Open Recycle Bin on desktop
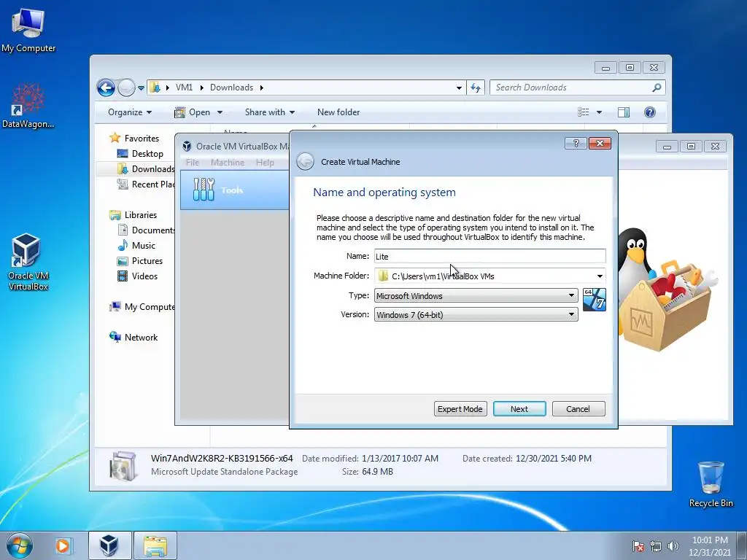Screen dimensions: 747x560 711,483
